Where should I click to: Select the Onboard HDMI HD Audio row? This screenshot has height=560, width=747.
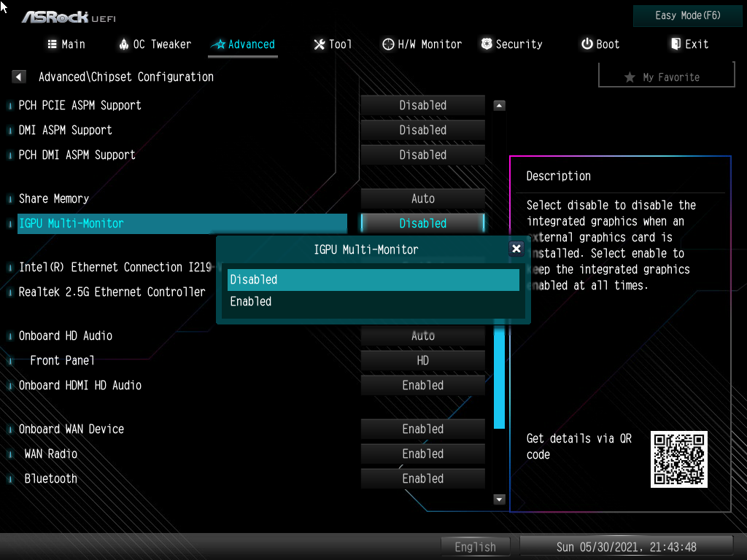pos(182,385)
